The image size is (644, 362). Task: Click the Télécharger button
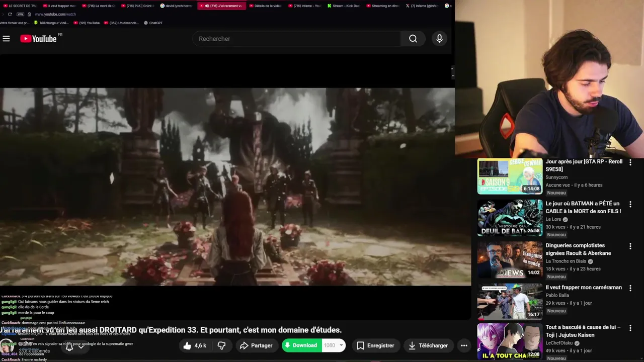[428, 345]
